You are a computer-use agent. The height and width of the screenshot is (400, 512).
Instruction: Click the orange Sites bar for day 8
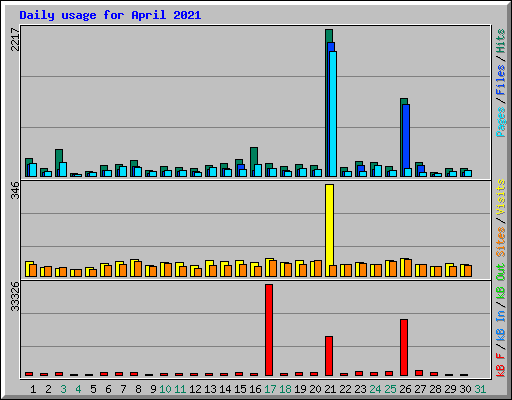click(x=138, y=269)
